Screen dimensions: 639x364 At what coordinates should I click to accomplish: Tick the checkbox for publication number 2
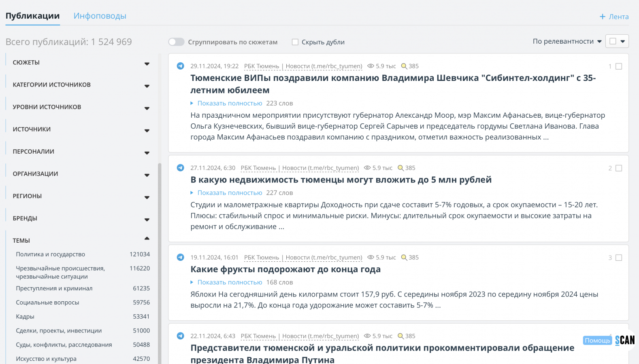tap(619, 168)
